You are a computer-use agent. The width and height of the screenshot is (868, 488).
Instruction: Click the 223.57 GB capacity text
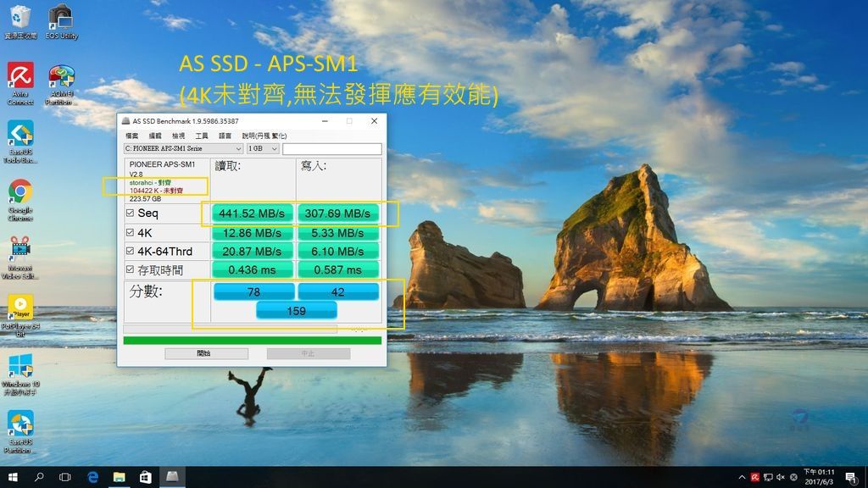145,198
